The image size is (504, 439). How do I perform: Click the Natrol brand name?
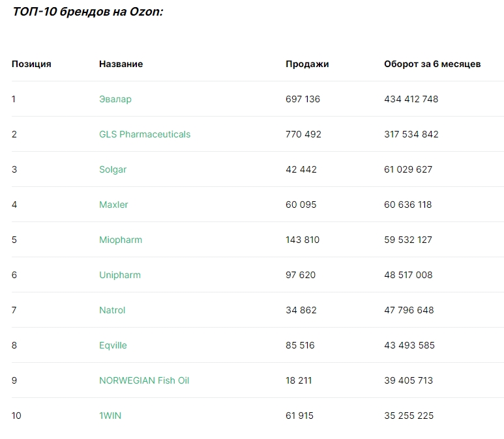point(112,310)
